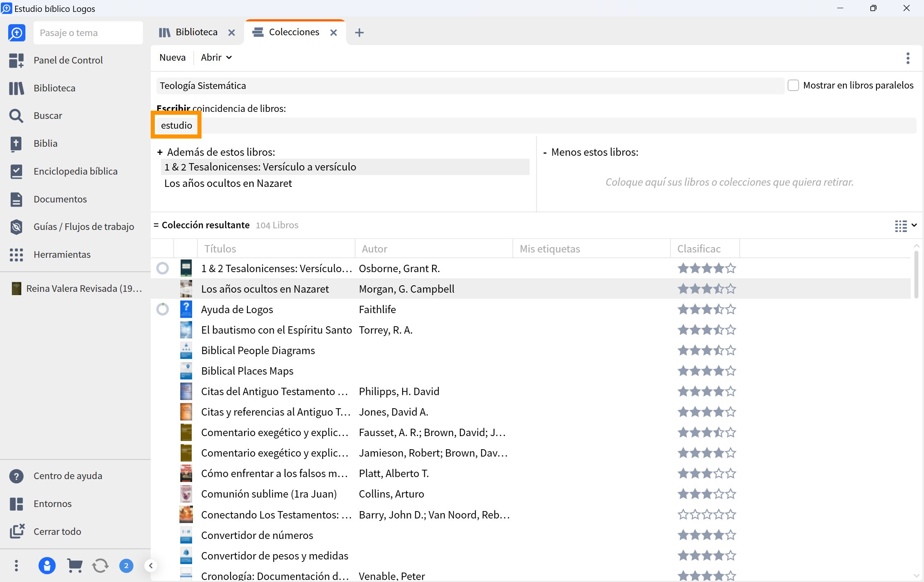Screen dimensions: 924x582
Task: Sort by Autor column header
Action: point(434,249)
